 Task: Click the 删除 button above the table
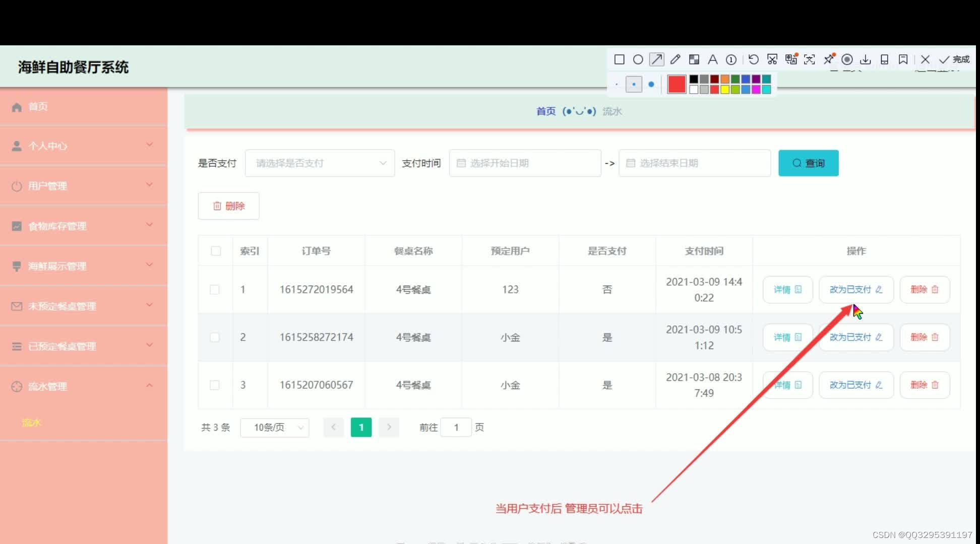click(229, 206)
